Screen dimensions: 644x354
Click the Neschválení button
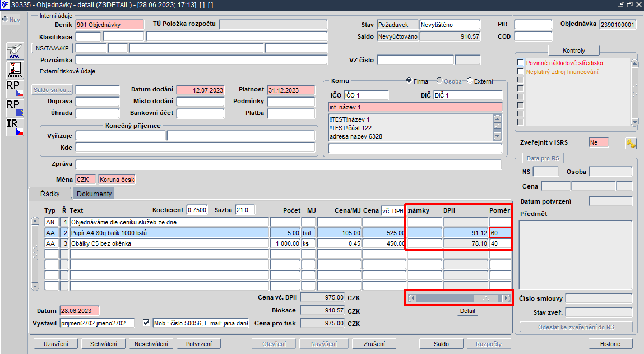(x=151, y=344)
